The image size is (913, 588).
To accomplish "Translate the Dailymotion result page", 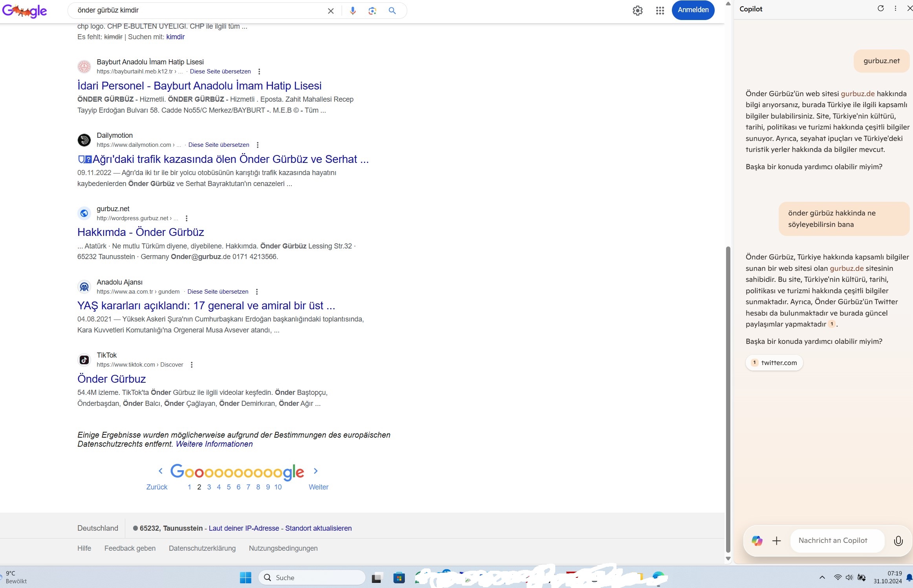I will click(x=219, y=145).
